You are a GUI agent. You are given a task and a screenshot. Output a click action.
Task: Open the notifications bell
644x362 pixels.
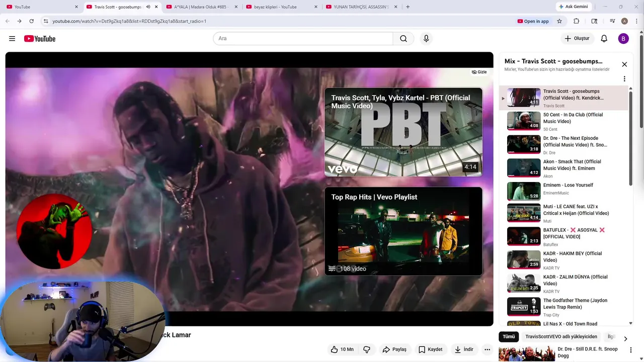click(x=604, y=39)
